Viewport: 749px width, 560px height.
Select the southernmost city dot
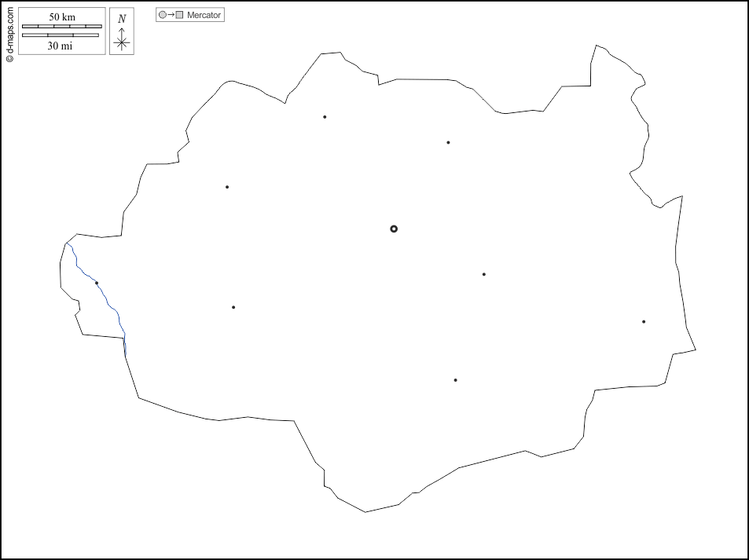(x=455, y=380)
